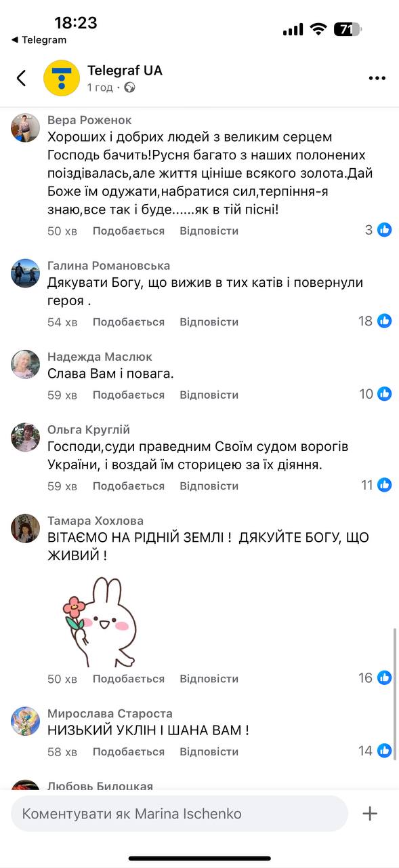Viewport: 399px width, 868px height.
Task: Tap the like reaction icon on Вера Роженок's comment
Action: 385,230
